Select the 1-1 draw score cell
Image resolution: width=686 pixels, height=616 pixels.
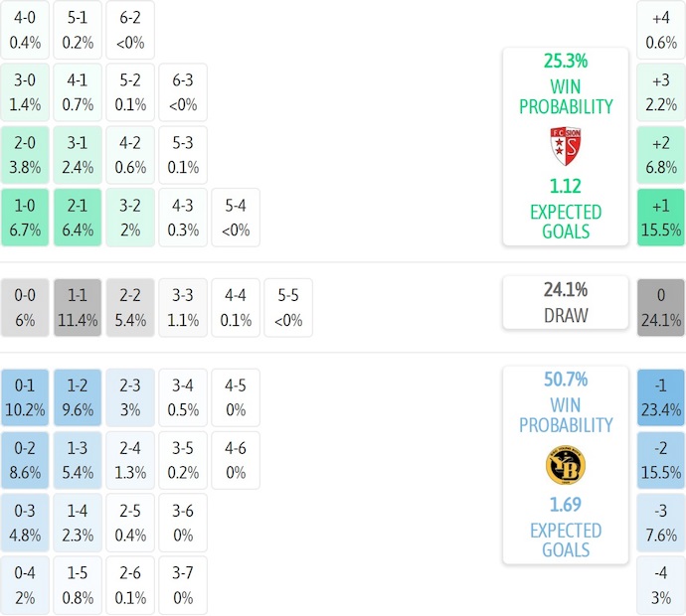pyautogui.click(x=78, y=308)
